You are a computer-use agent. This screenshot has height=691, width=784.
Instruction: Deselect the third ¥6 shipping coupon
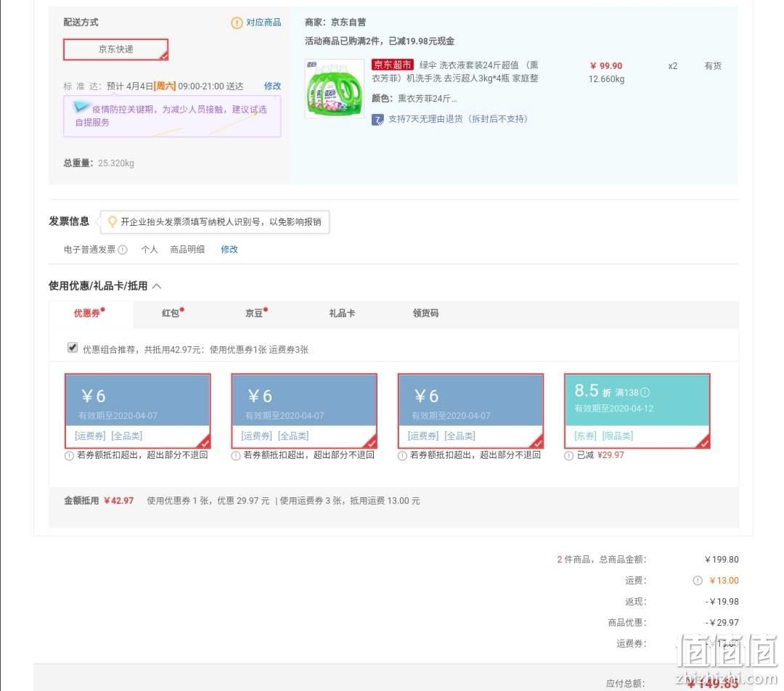[x=470, y=411]
